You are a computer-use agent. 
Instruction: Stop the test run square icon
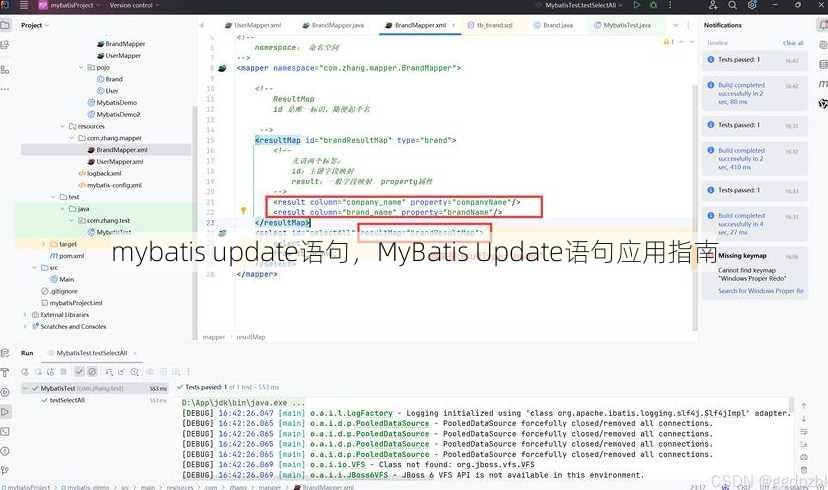pyautogui.click(x=64, y=372)
